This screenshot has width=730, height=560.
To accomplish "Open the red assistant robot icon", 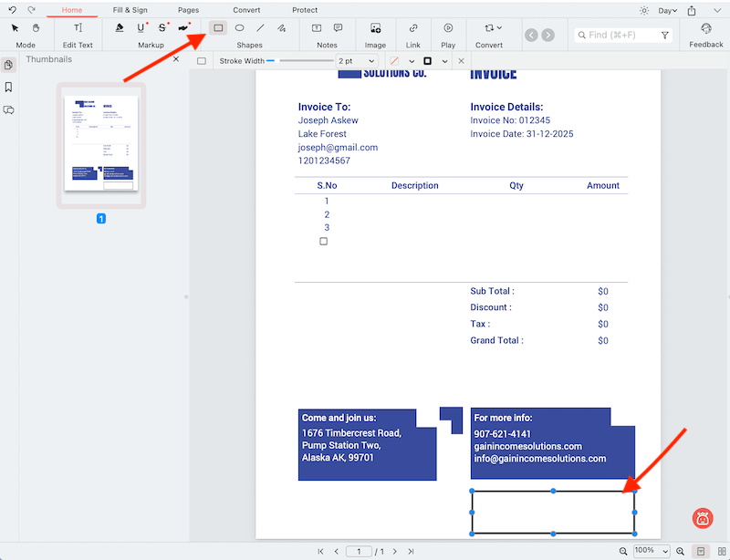I will click(703, 518).
